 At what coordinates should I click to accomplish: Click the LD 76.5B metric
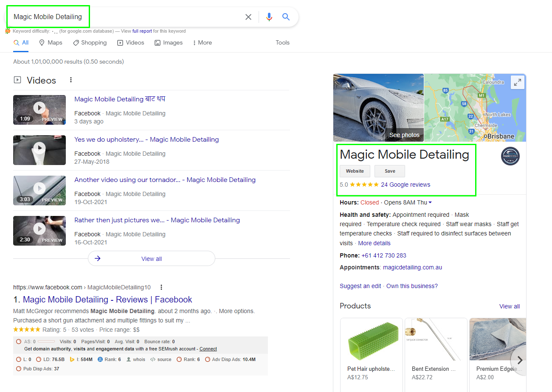click(51, 359)
